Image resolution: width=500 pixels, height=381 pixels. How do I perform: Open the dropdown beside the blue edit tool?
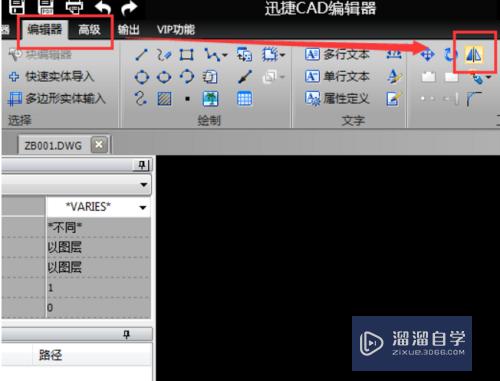point(489,77)
